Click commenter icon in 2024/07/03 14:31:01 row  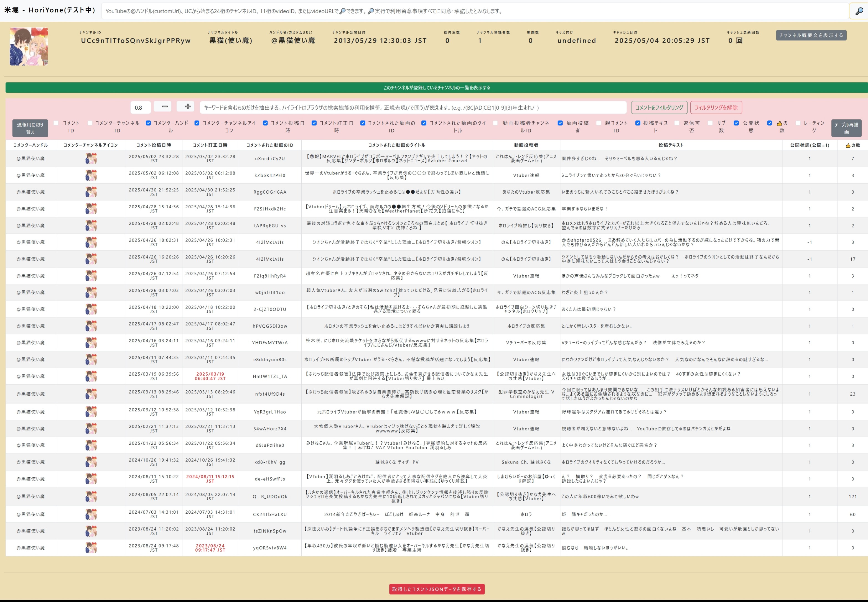(91, 514)
